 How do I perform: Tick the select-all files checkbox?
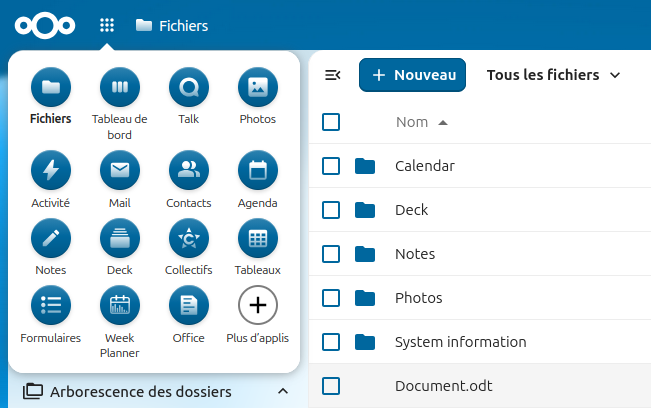pos(331,122)
